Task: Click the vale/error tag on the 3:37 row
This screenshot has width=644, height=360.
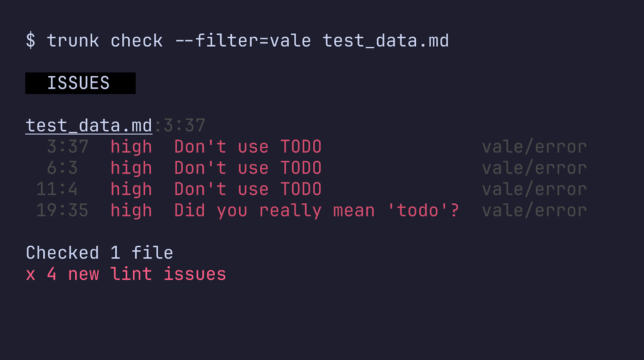Action: tap(535, 147)
